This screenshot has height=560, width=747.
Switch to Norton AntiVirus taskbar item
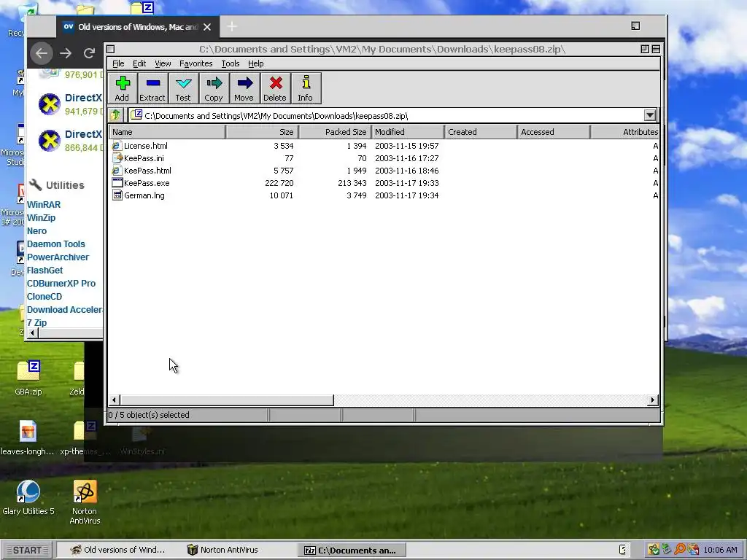tap(222, 550)
